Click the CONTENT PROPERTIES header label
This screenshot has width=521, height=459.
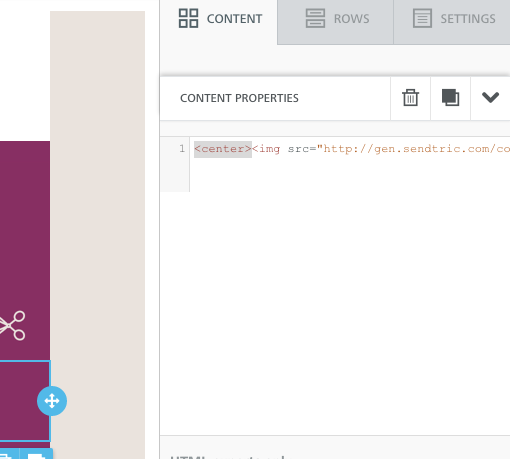coord(239,98)
